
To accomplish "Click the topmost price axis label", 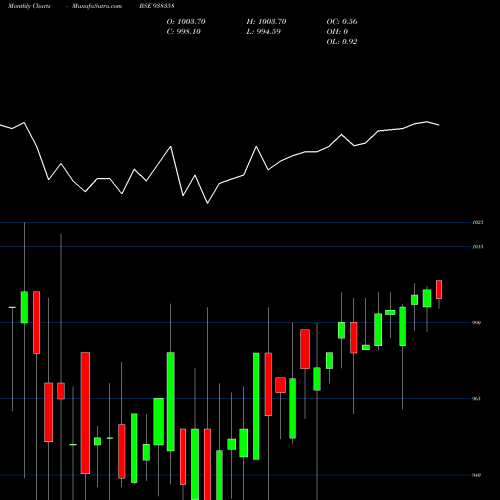I will point(478,222).
